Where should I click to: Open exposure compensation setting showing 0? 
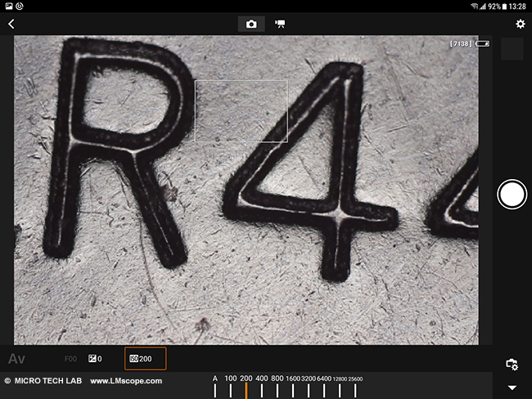coord(95,359)
